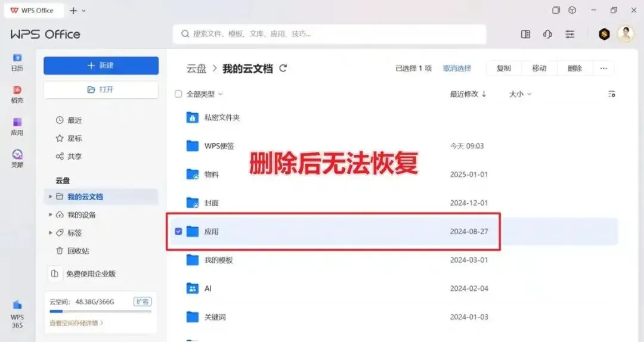Screen dimensions: 644x342
Task: Click the date 2025-01-01
Action: 469,175
